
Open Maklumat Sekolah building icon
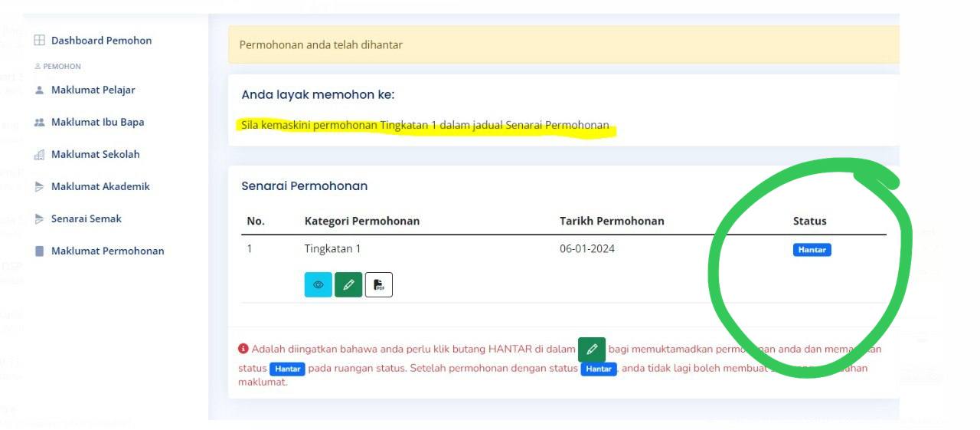(x=40, y=155)
